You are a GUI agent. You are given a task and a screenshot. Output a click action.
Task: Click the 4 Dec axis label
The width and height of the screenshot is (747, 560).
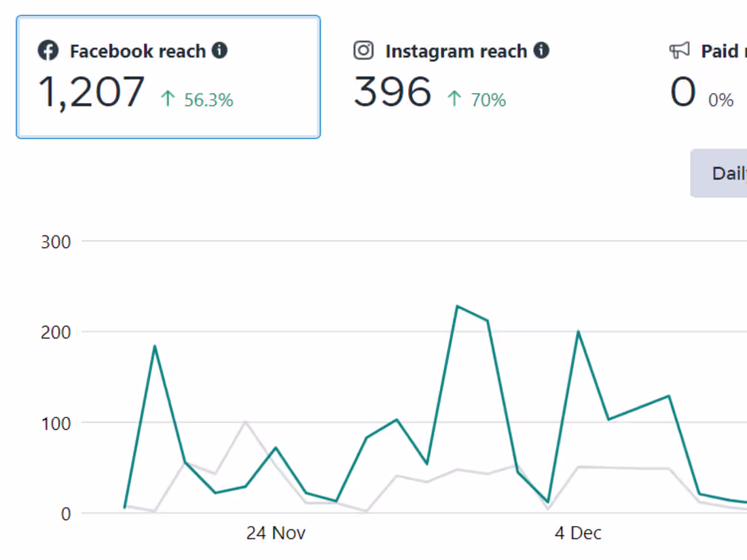coord(578,534)
